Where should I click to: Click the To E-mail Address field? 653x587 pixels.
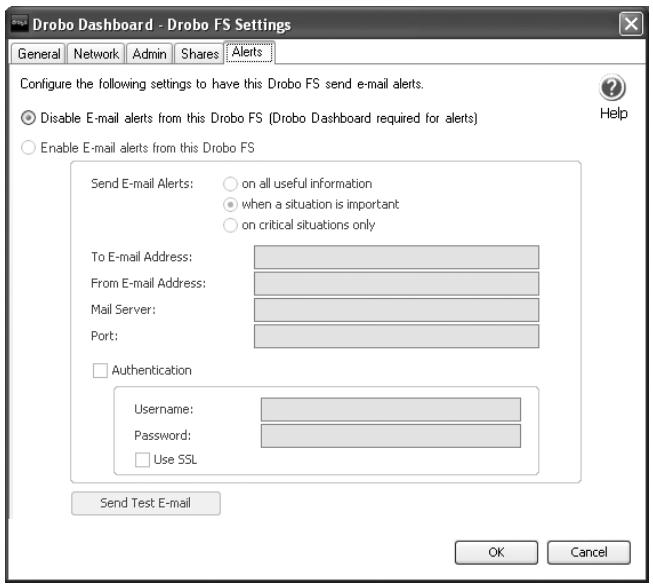[x=396, y=257]
